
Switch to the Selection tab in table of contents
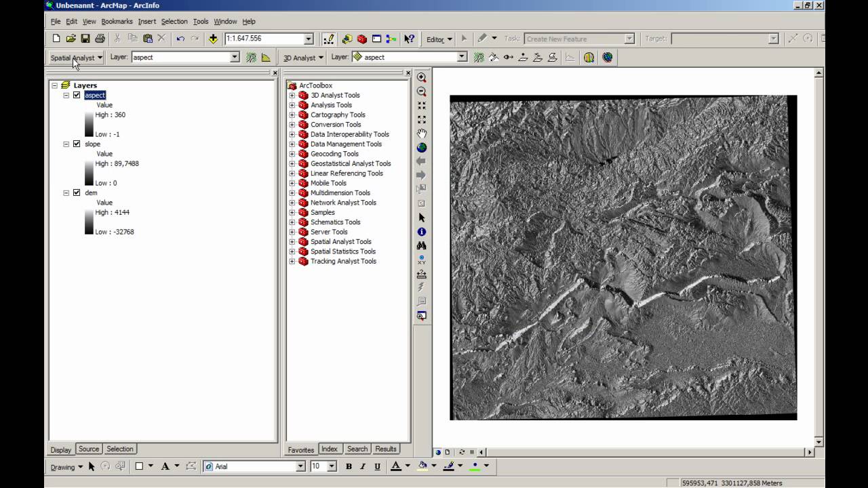(120, 449)
